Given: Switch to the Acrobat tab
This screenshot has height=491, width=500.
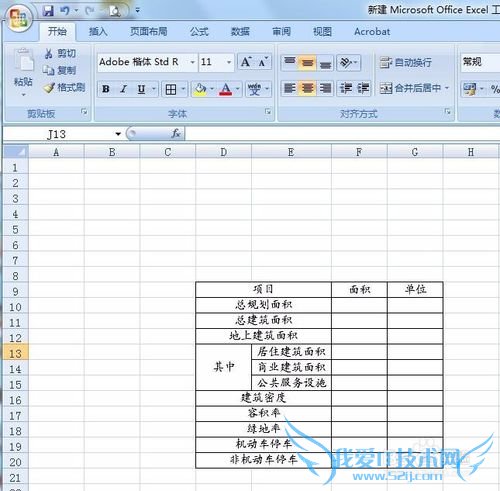Looking at the screenshot, I should pyautogui.click(x=372, y=32).
